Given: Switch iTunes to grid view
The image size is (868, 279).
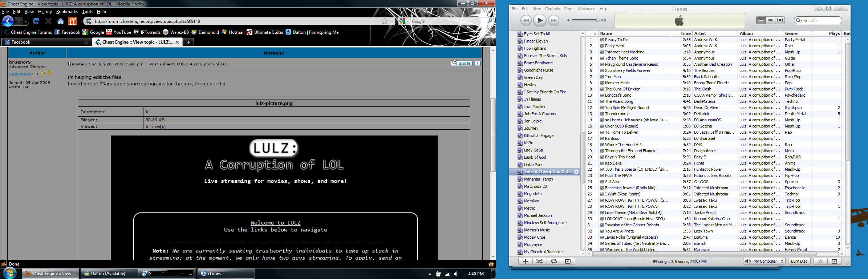Looking at the screenshot, I should [770, 20].
